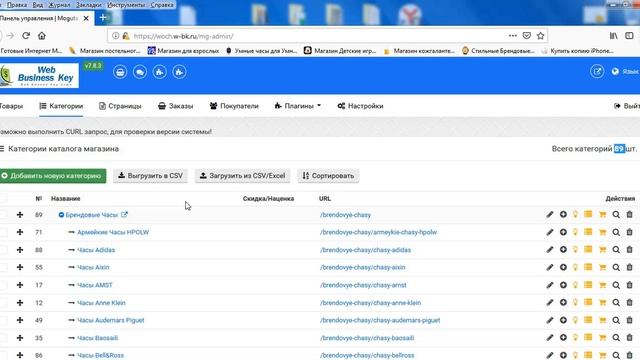640x360 pixels.
Task: Click the move handle for Брендовые Часы row
Action: [x=20, y=215]
